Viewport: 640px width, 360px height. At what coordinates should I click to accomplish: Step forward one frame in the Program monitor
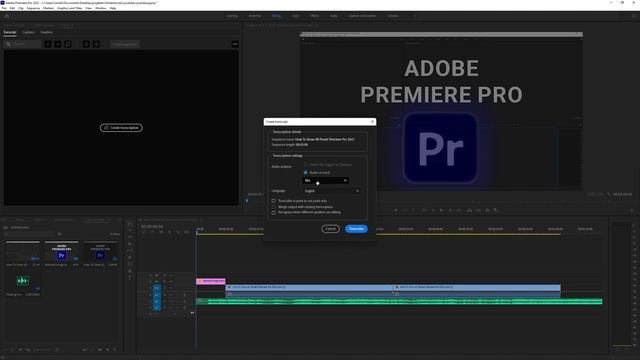pos(450,210)
